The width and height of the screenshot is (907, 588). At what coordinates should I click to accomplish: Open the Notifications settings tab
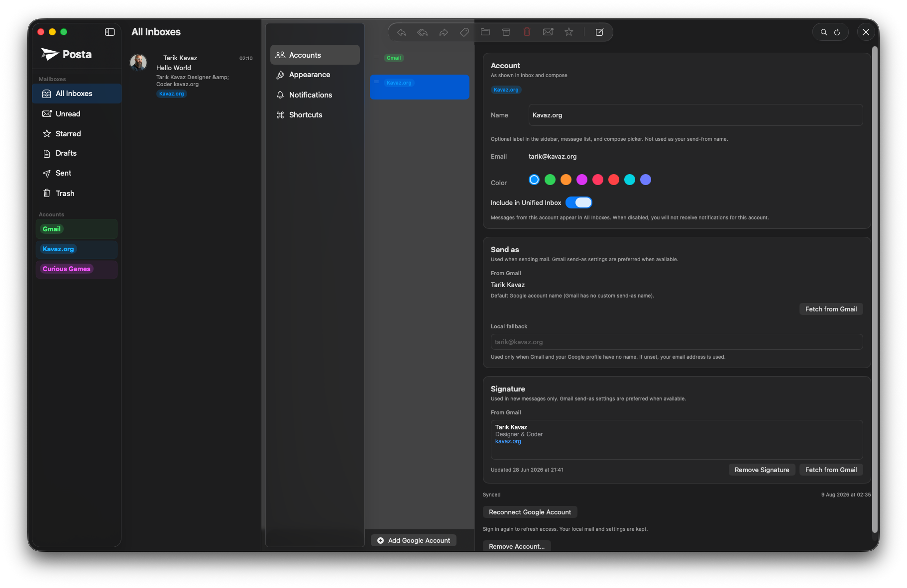click(315, 95)
